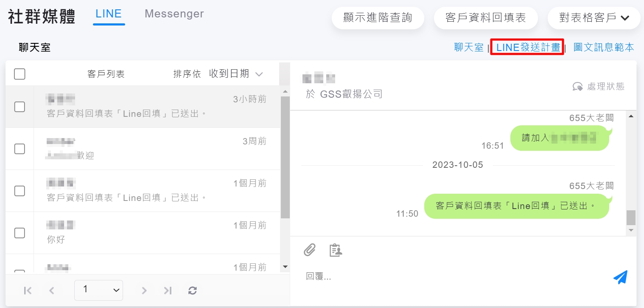The height and width of the screenshot is (308, 644).
Task: Click the paperclip attachment icon
Action: pyautogui.click(x=310, y=250)
